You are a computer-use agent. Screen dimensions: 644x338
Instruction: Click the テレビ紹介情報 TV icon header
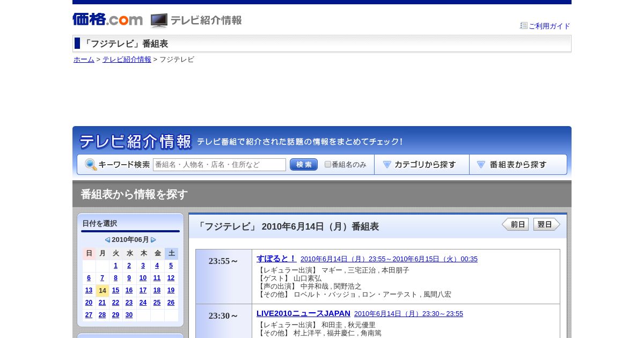[196, 20]
